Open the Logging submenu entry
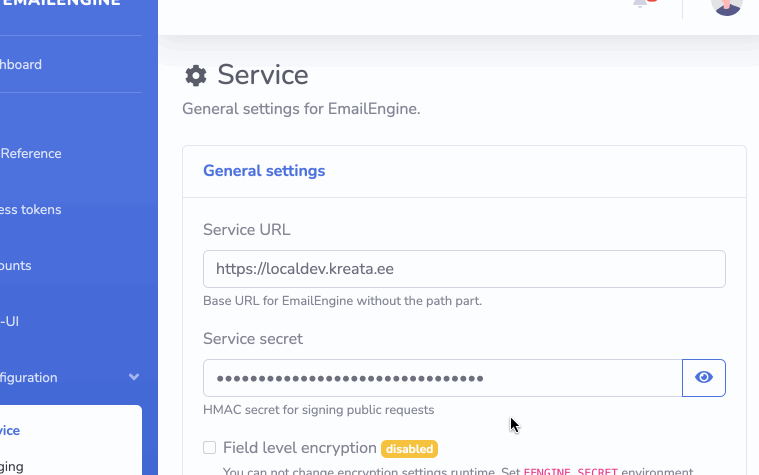The image size is (759, 475). tap(12, 467)
